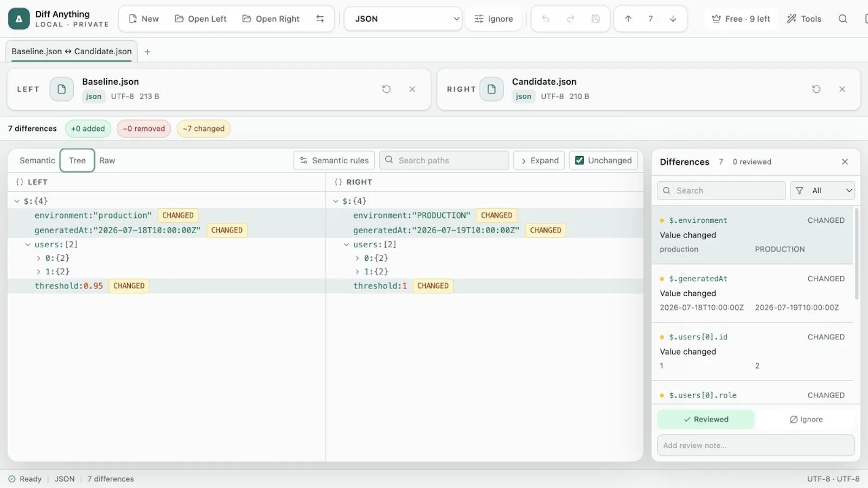Select left threshold:0.95 row
The width and height of the screenshot is (868, 488).
[x=167, y=286]
